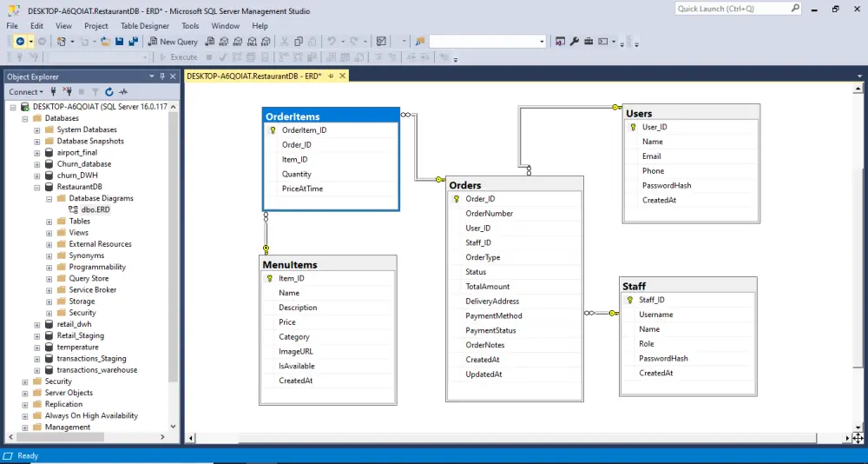Click the Find in Files icon
Viewport: 868px width, 464px height.
[x=419, y=42]
